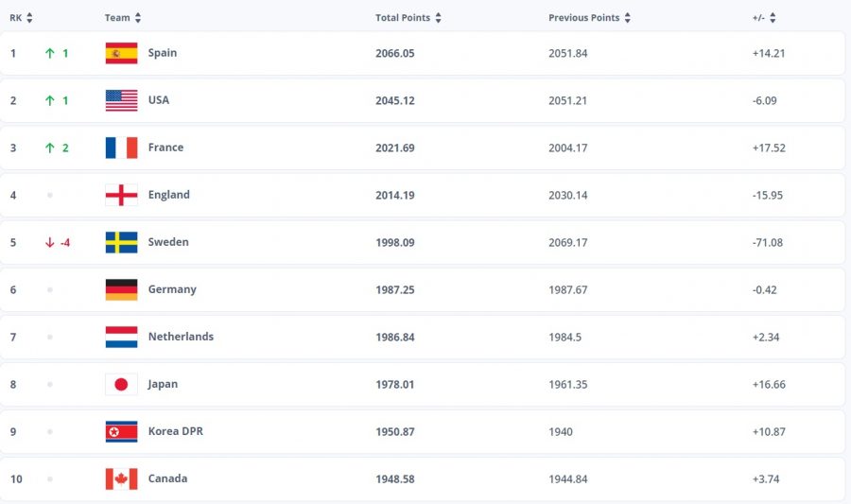851x504 pixels.
Task: Click the USA flag icon
Action: pyautogui.click(x=121, y=100)
